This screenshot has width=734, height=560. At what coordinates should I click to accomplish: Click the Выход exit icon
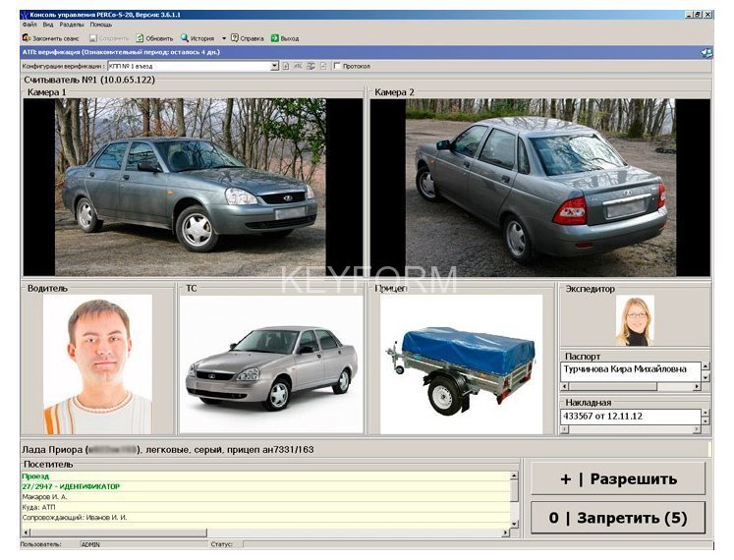point(275,38)
